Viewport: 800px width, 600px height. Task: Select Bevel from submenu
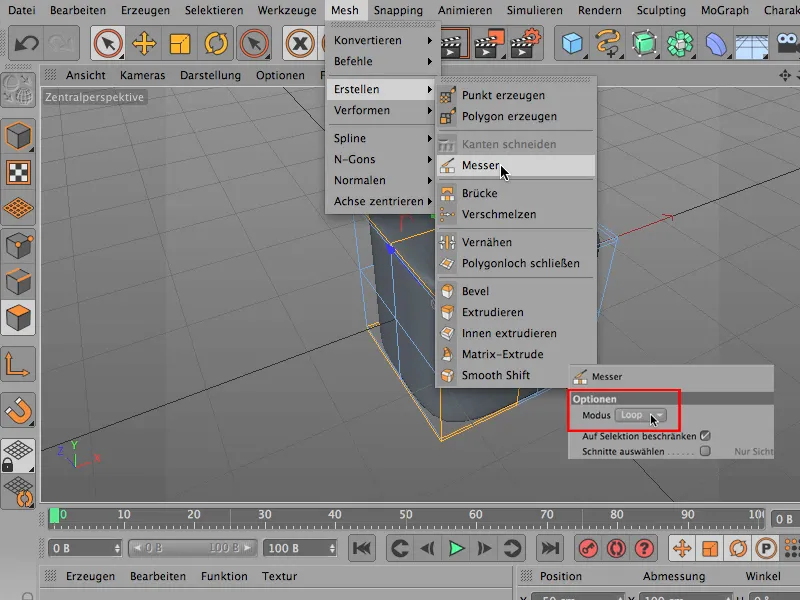click(x=515, y=291)
